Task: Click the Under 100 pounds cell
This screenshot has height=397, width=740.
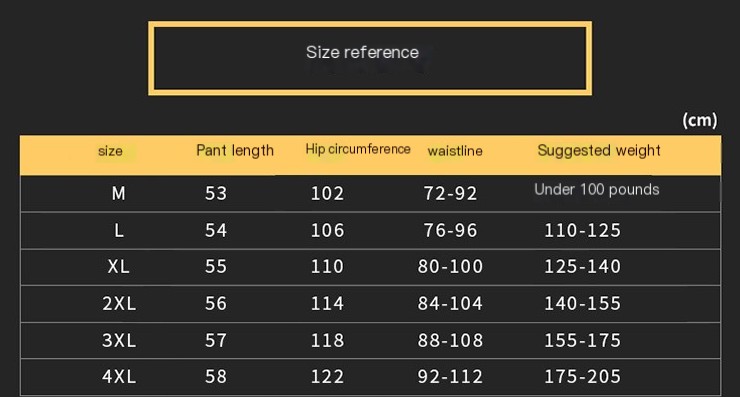Action: coord(597,189)
